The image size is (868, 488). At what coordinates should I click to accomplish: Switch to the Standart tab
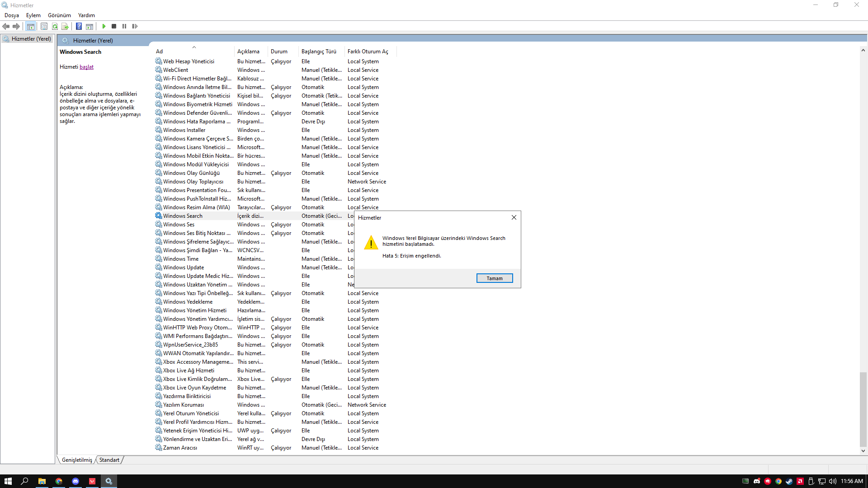(x=109, y=460)
